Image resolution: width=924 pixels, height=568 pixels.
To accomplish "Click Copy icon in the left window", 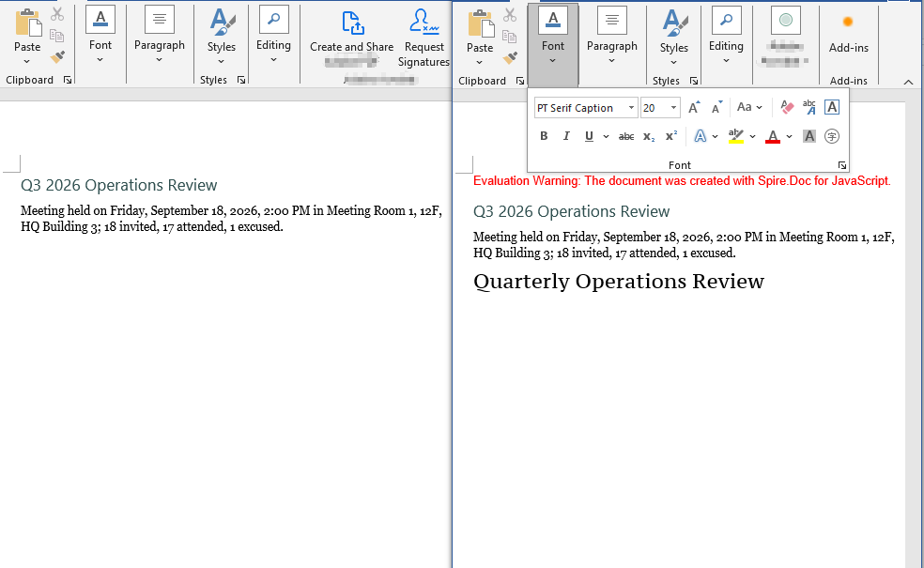I will tap(57, 36).
